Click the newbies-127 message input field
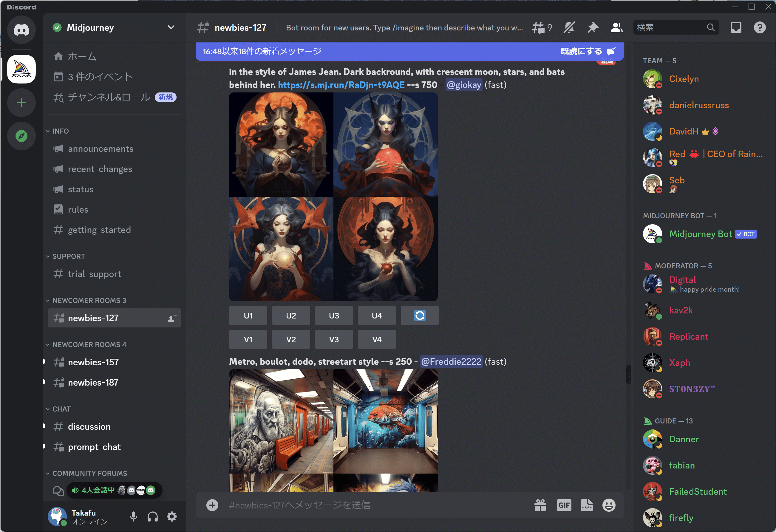Image resolution: width=776 pixels, height=532 pixels. pyautogui.click(x=367, y=505)
